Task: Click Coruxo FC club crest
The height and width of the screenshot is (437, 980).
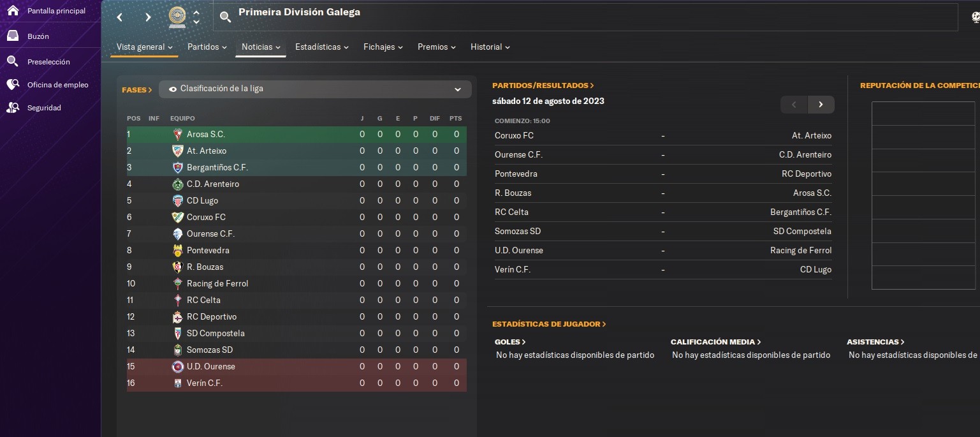Action: coord(178,217)
